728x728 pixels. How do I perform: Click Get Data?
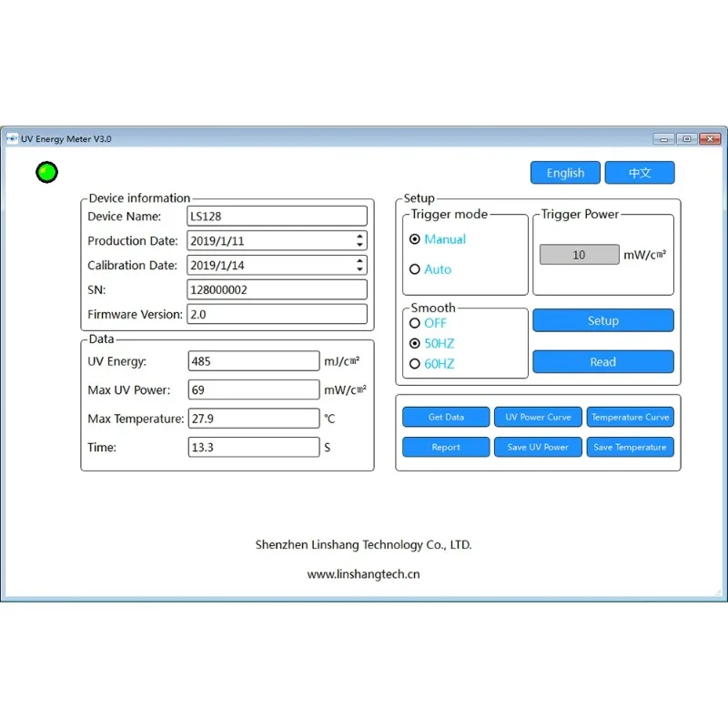(x=446, y=417)
